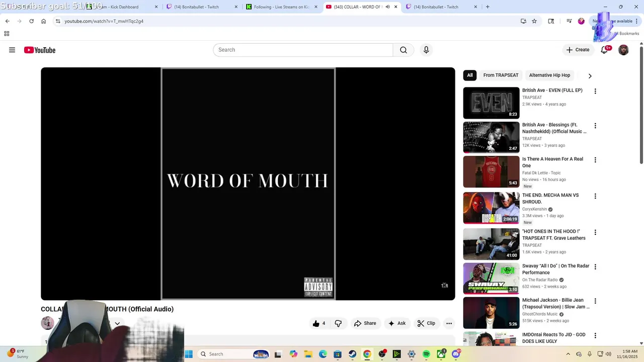Open OBS Studio from the taskbar
This screenshot has height=362, width=644.
(382, 354)
